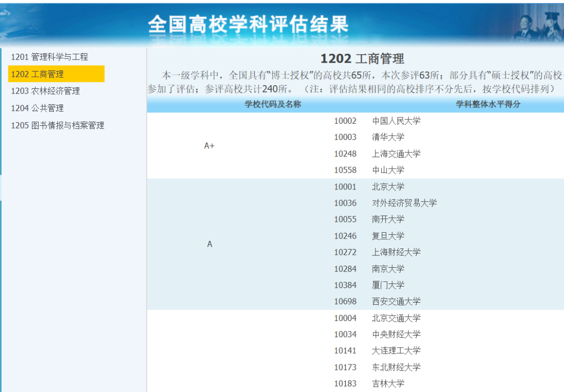The image size is (564, 392).
Task: Go to 1203 农林经济管理 category
Action: [x=45, y=91]
